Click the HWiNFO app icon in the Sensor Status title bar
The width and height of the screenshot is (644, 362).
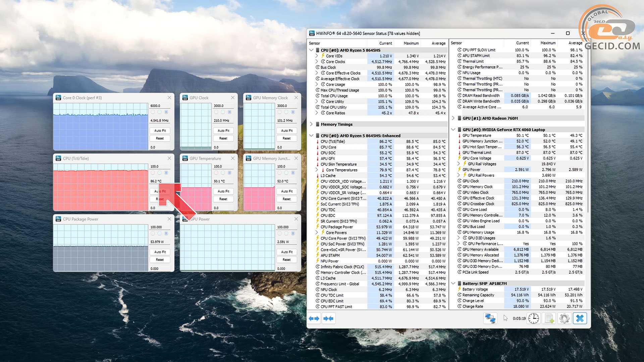tap(312, 33)
